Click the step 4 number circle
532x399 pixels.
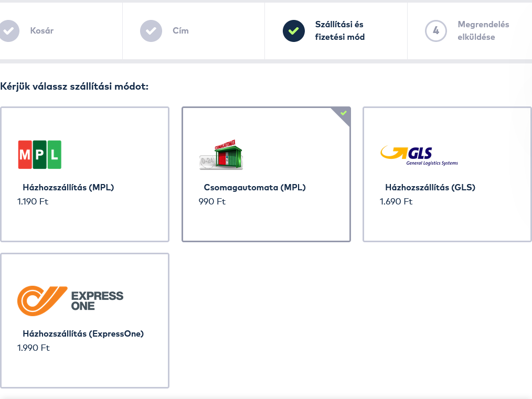(x=435, y=31)
